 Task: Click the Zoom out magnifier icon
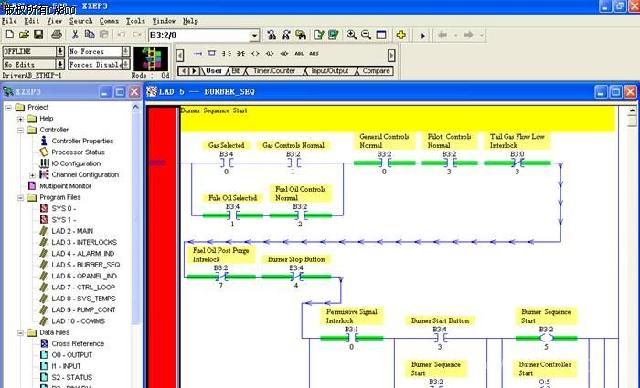366,35
